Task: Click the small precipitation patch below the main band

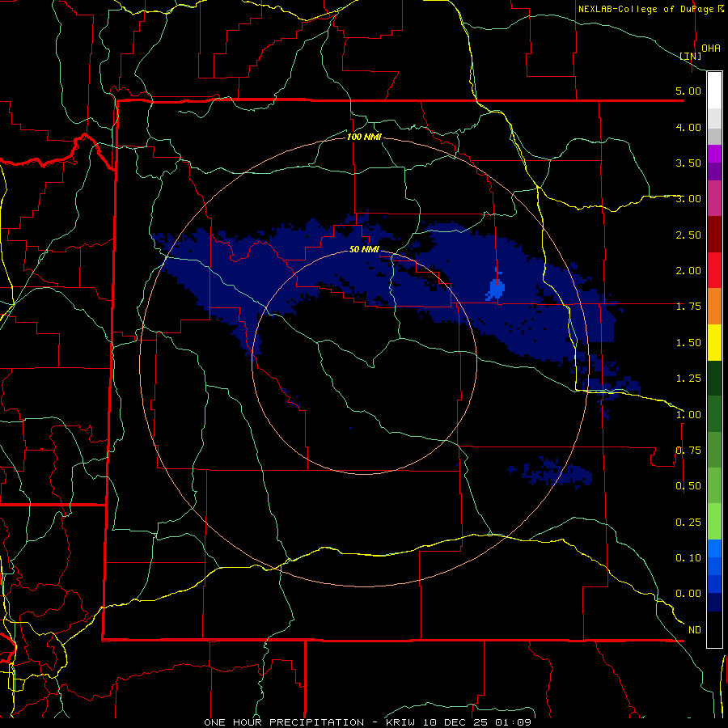Action: click(551, 472)
